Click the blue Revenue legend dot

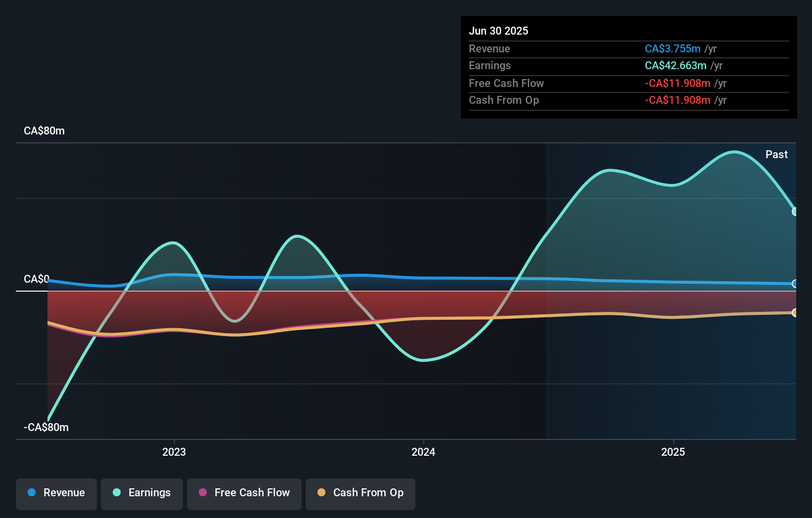pyautogui.click(x=32, y=492)
